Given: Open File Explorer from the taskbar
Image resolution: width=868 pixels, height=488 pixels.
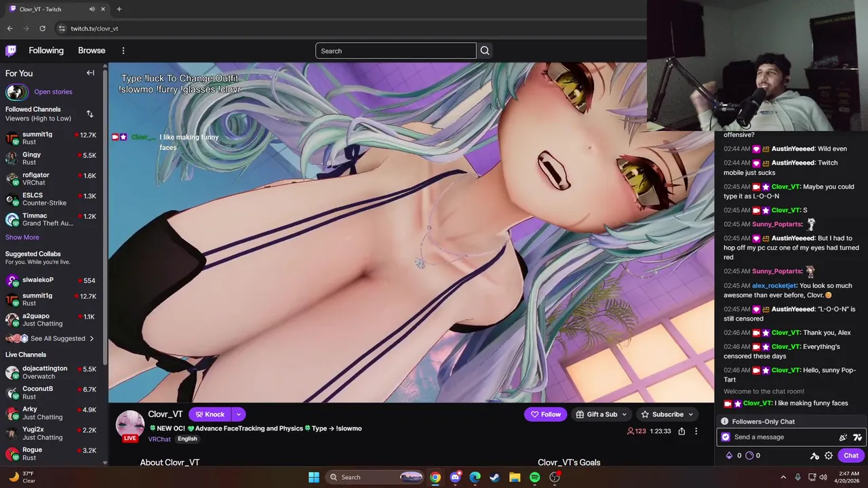Looking at the screenshot, I should tap(515, 477).
